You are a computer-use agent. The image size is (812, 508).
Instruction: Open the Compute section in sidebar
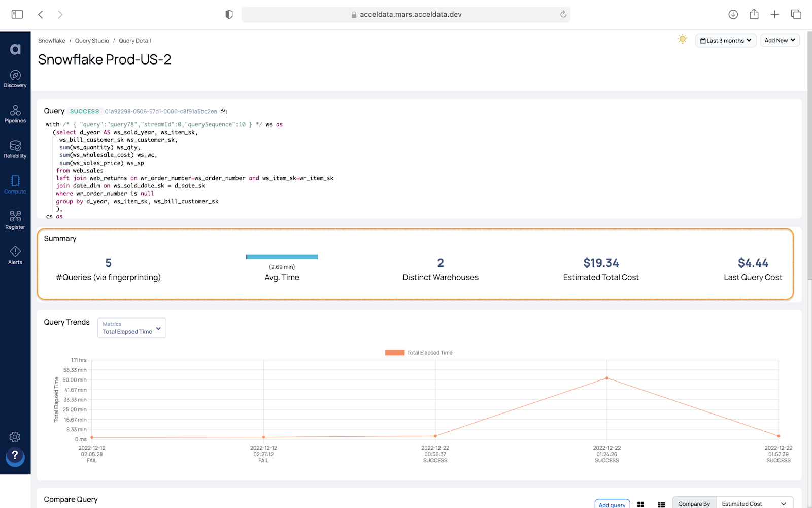coord(15,185)
